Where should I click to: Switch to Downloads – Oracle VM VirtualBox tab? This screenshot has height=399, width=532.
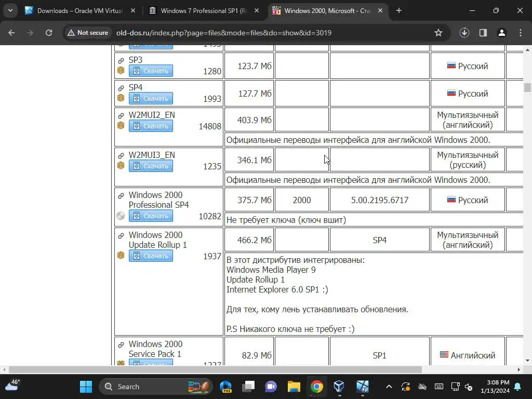[x=79, y=10]
